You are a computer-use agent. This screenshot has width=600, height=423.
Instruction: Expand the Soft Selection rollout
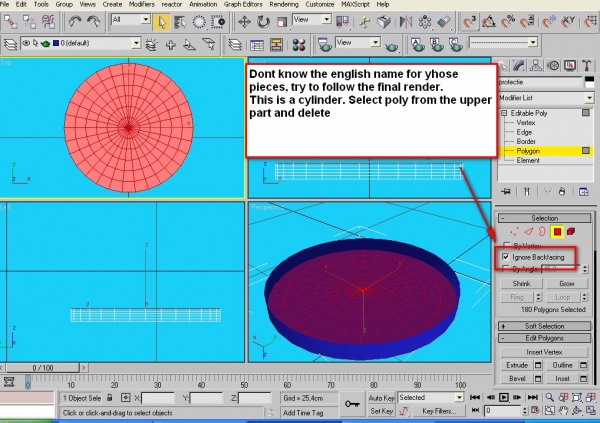coord(545,326)
